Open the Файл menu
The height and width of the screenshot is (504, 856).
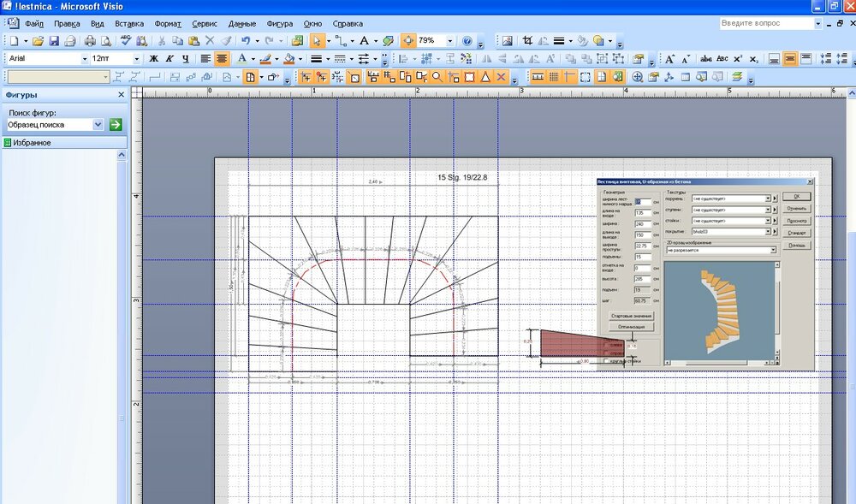click(34, 24)
